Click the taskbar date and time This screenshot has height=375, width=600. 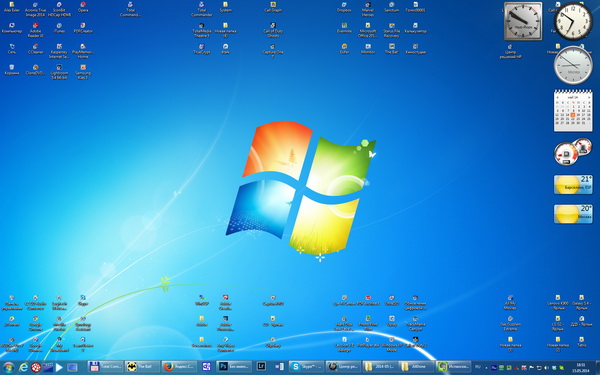(581, 367)
